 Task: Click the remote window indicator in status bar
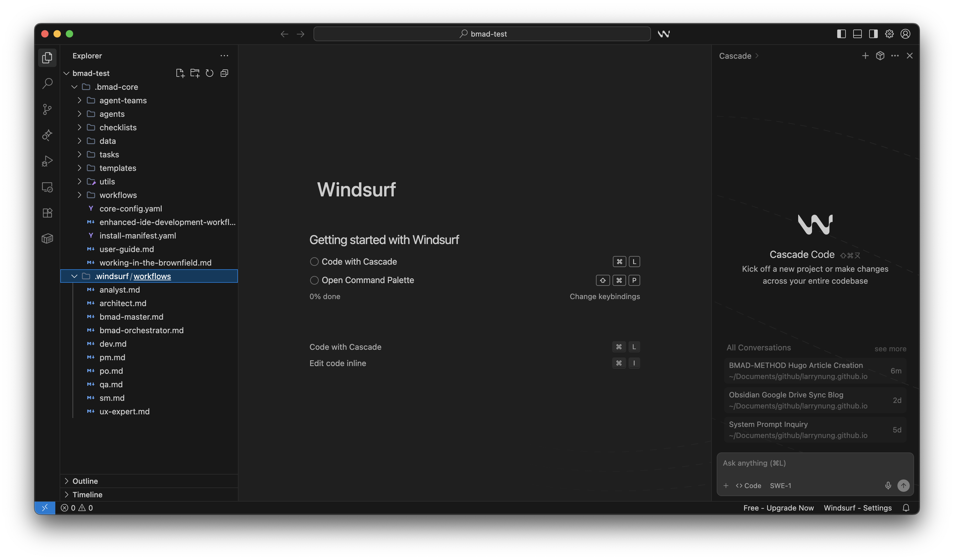tap(45, 508)
